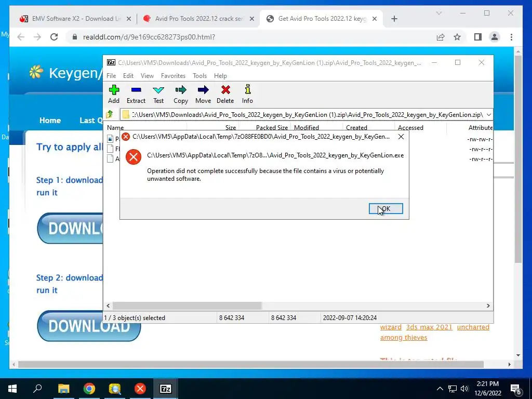Click the webpage horizontal scrollbar thumb
Image resolution: width=532 pixels, height=399 pixels.
point(251,364)
